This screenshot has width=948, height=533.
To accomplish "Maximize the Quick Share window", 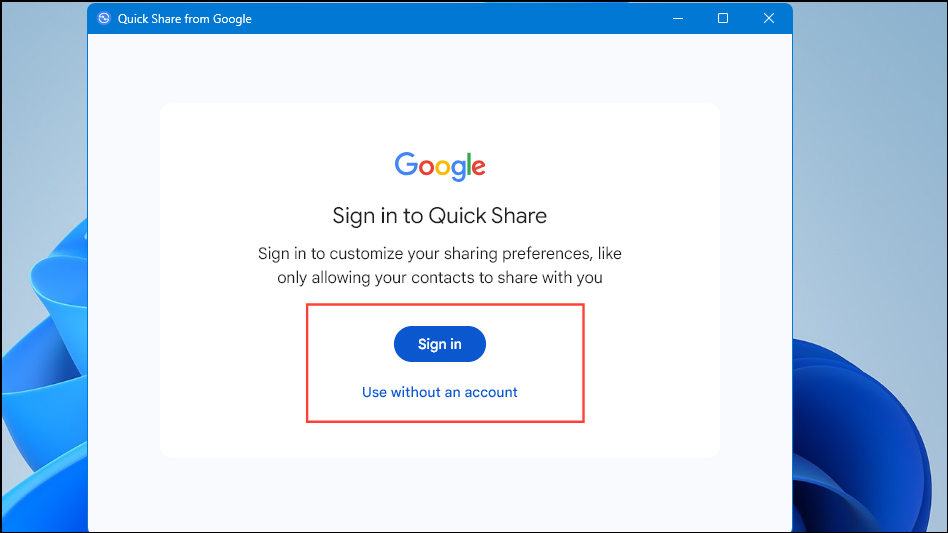I will tap(722, 18).
